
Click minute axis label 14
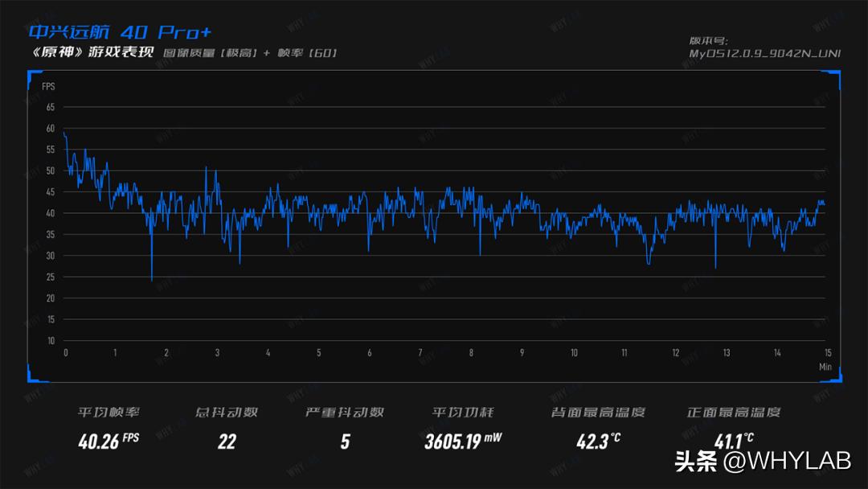pyautogui.click(x=777, y=353)
